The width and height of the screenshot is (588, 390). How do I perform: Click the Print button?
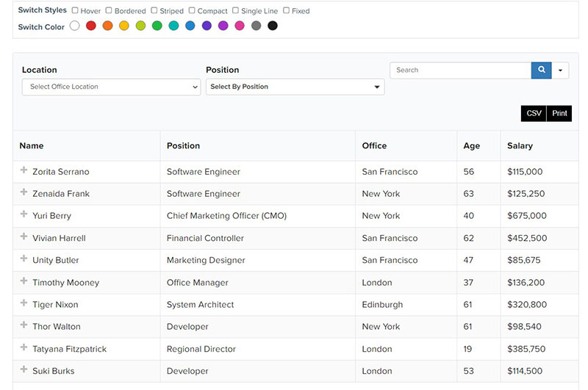(x=559, y=114)
